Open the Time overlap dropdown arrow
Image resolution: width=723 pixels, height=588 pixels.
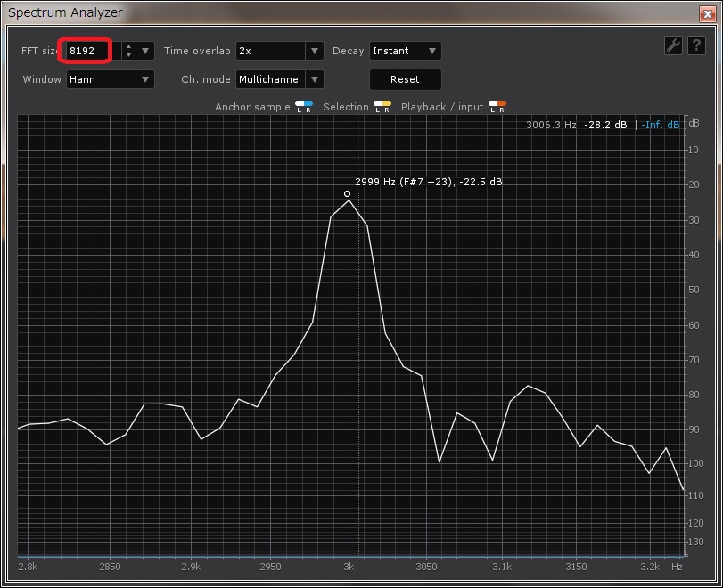tap(315, 51)
